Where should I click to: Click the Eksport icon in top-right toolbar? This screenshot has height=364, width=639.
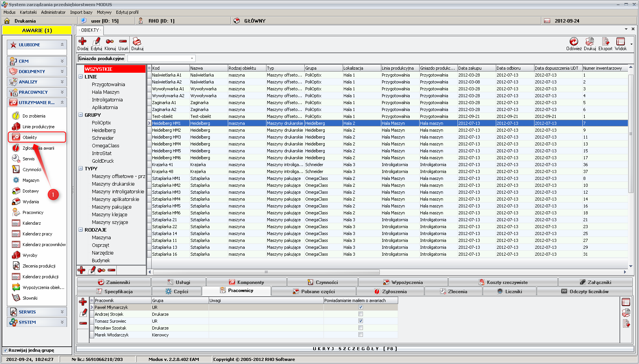coord(605,42)
